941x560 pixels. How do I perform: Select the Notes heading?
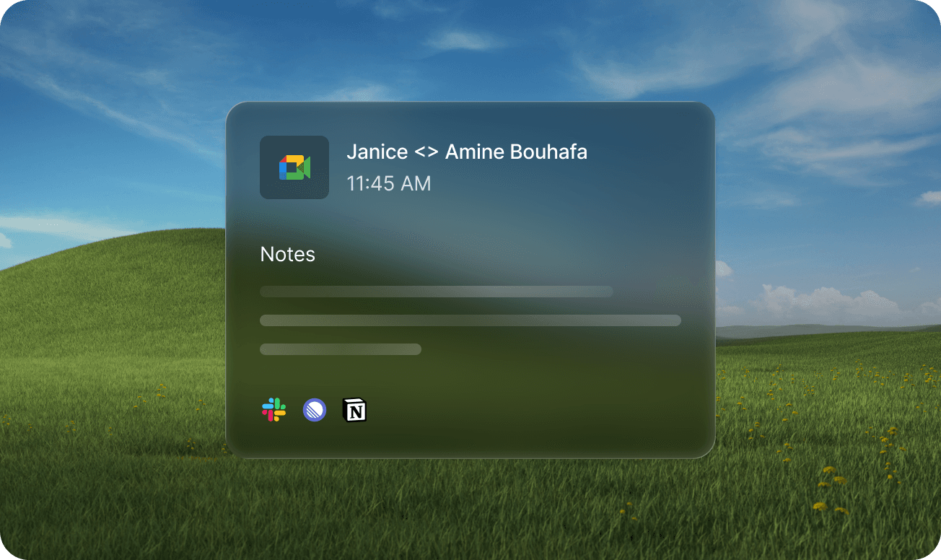point(287,255)
